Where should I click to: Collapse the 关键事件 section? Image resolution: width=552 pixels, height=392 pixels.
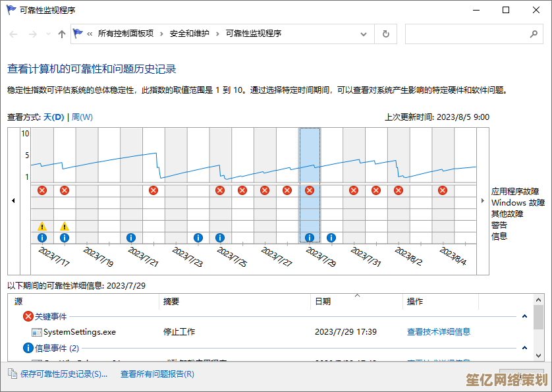[524, 316]
